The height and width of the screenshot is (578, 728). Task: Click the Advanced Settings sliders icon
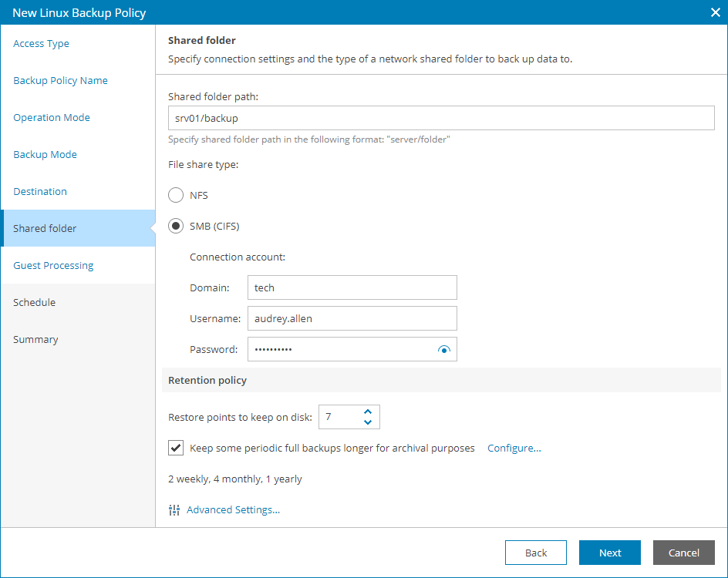(174, 509)
